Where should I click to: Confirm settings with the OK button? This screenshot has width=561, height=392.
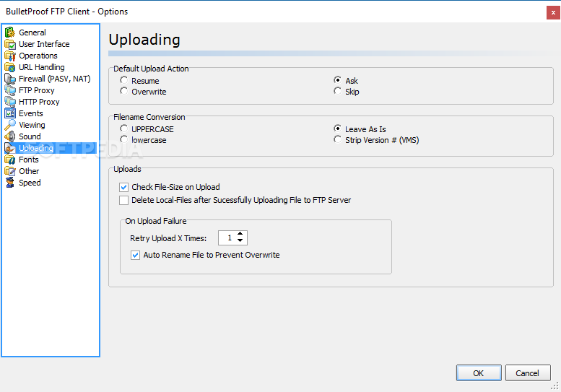coord(479,373)
